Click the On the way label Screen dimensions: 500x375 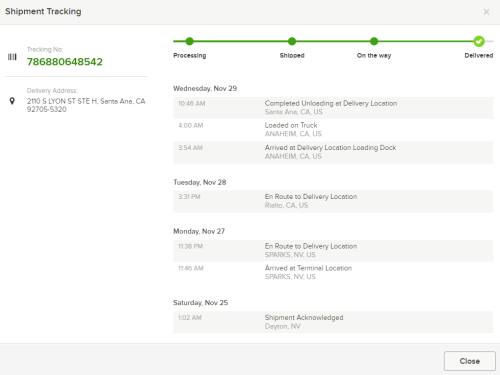[x=374, y=55]
